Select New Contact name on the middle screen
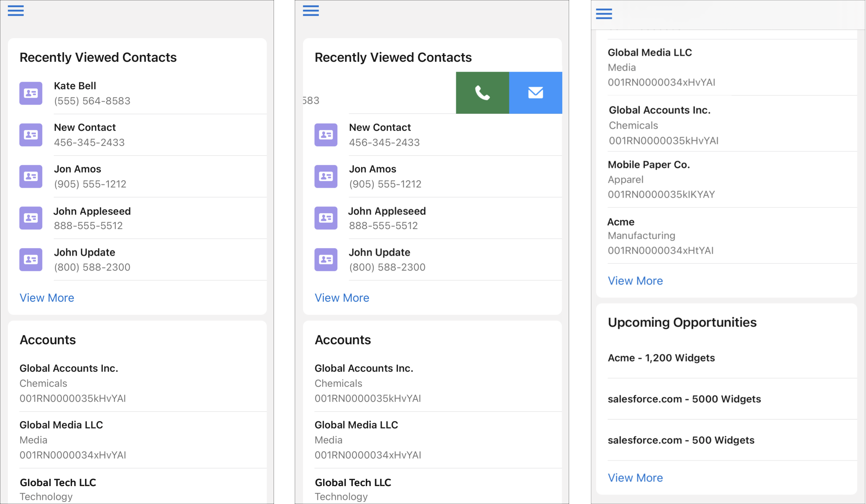Image resolution: width=866 pixels, height=504 pixels. point(380,127)
